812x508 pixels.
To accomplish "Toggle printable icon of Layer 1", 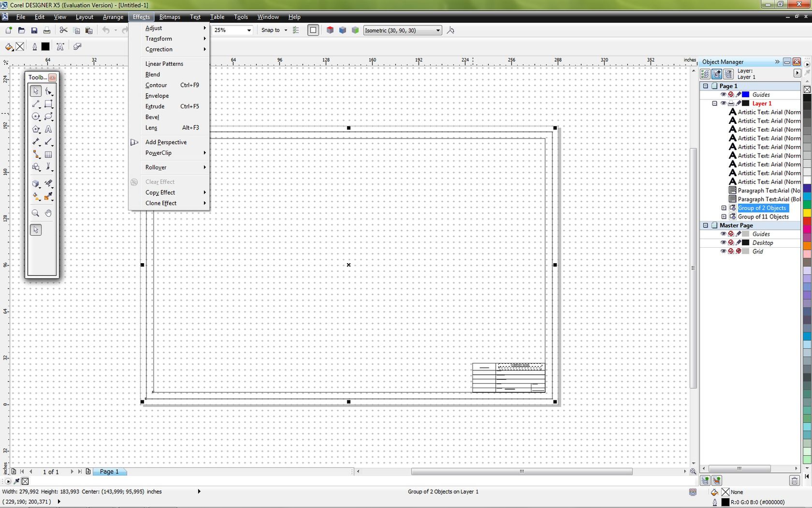I will tap(731, 104).
